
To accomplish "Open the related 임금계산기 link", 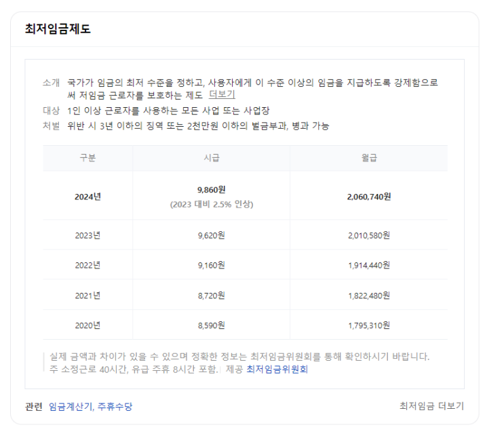I will [71, 407].
